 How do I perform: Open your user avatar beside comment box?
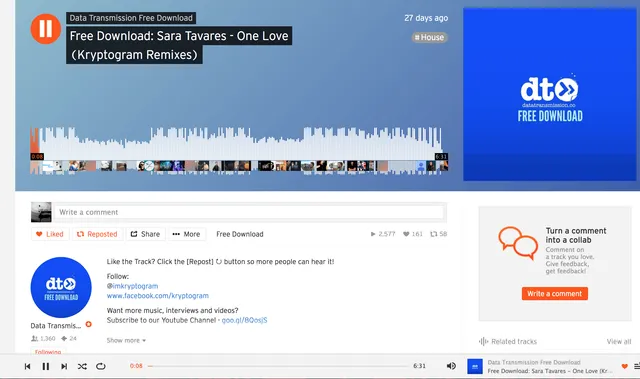point(41,212)
